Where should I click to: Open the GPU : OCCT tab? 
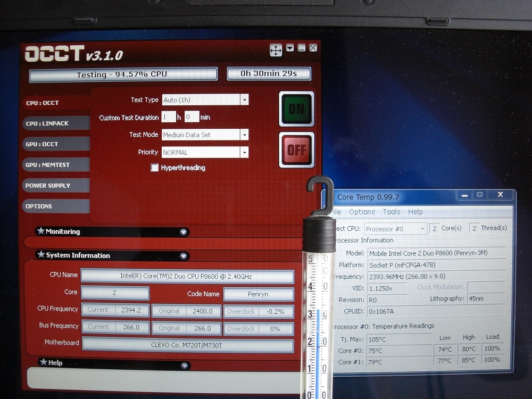pos(56,144)
